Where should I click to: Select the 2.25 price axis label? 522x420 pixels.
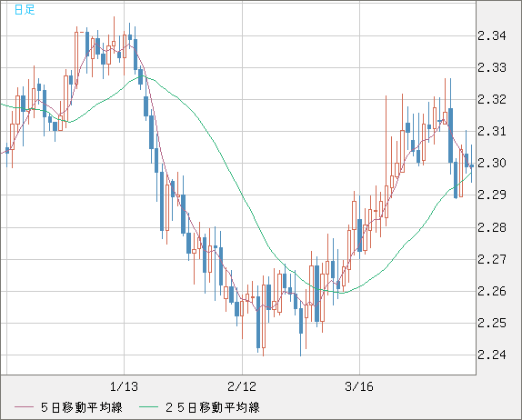point(492,323)
